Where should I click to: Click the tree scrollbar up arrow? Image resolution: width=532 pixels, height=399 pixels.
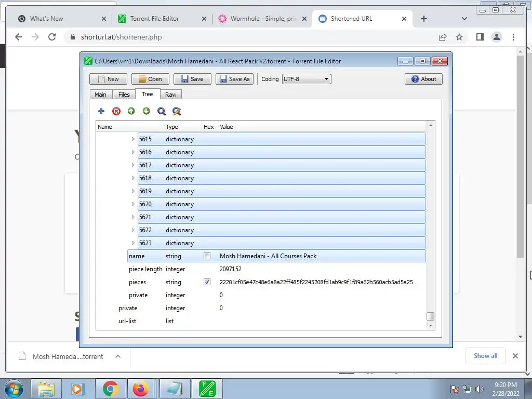click(x=431, y=125)
